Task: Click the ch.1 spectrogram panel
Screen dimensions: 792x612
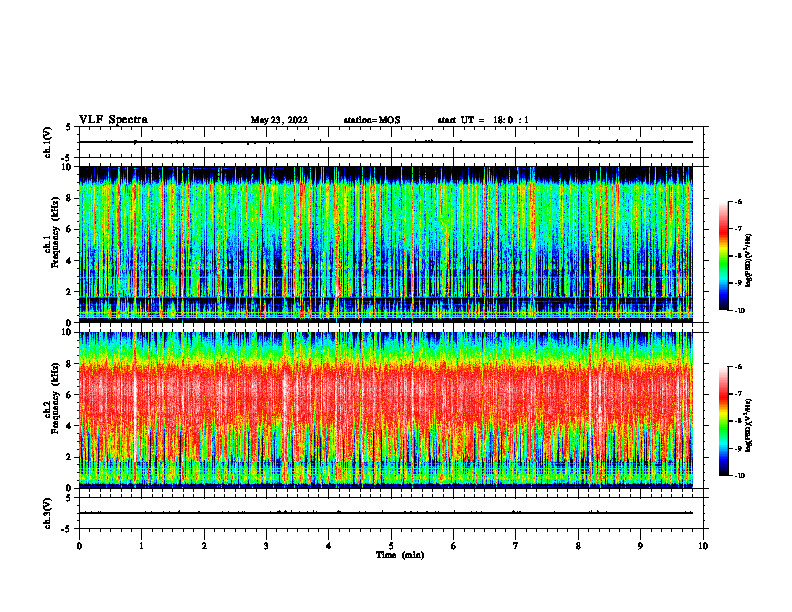Action: click(386, 244)
